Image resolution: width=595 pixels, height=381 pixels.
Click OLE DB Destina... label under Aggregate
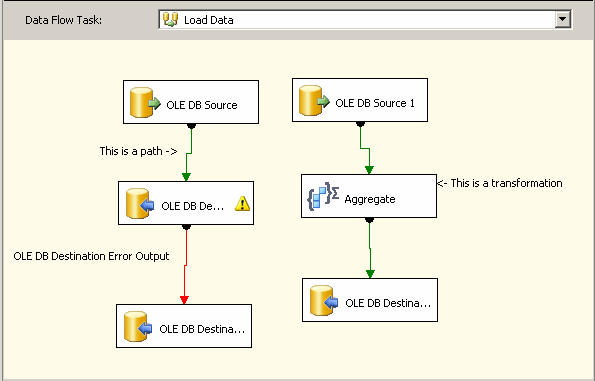pos(388,303)
